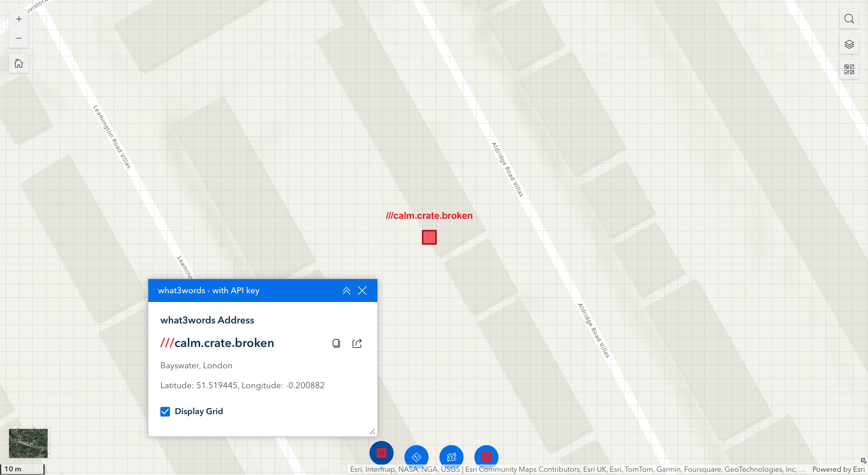Viewport: 868px width, 475px height.
Task: Zoom in with the plus button
Action: coord(19,19)
